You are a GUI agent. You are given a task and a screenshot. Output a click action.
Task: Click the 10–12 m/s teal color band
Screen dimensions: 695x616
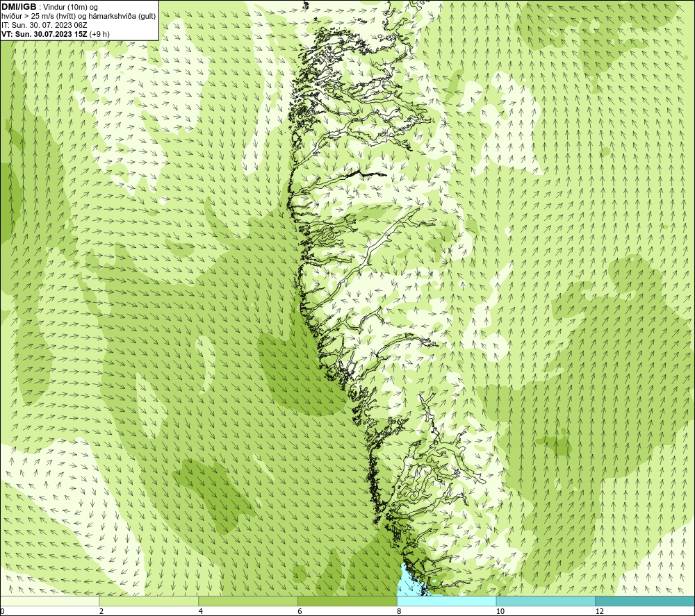tap(546, 601)
